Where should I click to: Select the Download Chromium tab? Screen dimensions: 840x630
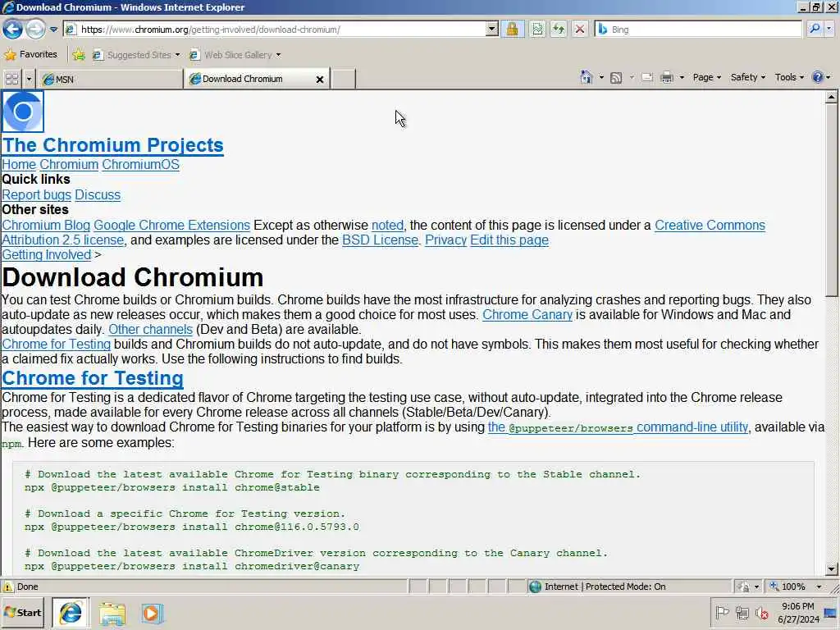coord(251,79)
